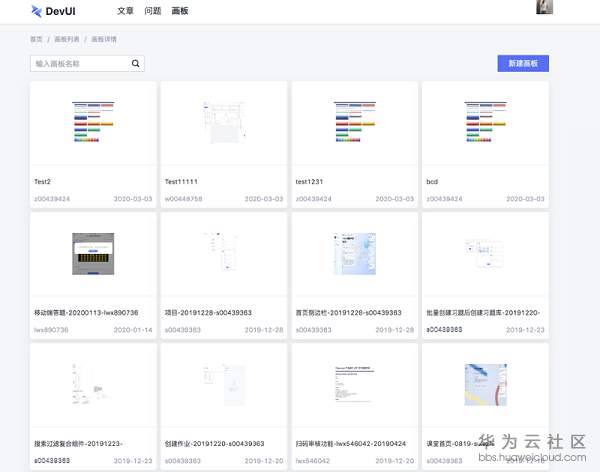Open the Test2 board thumbnail
The height and width of the screenshot is (472, 600).
(93, 122)
